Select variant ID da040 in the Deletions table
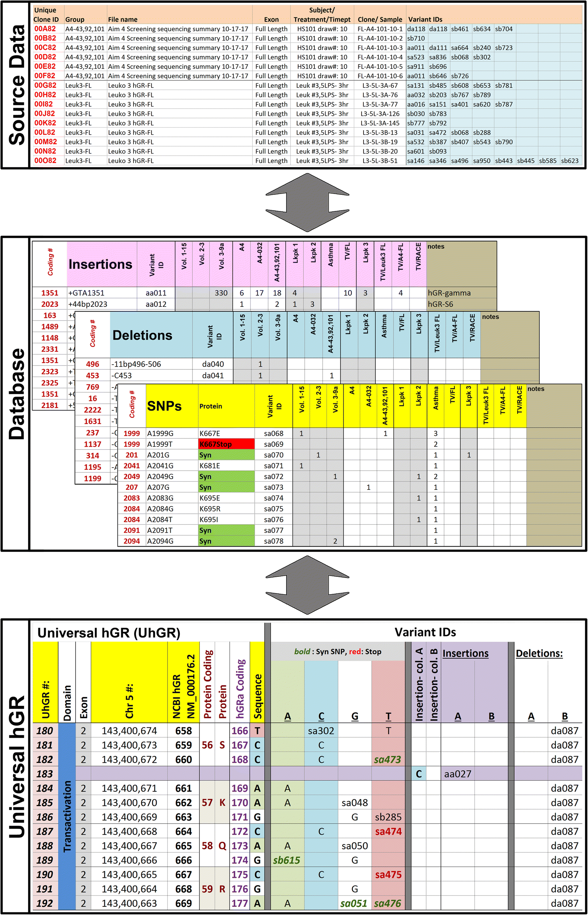The height and width of the screenshot is (915, 588). [x=213, y=364]
